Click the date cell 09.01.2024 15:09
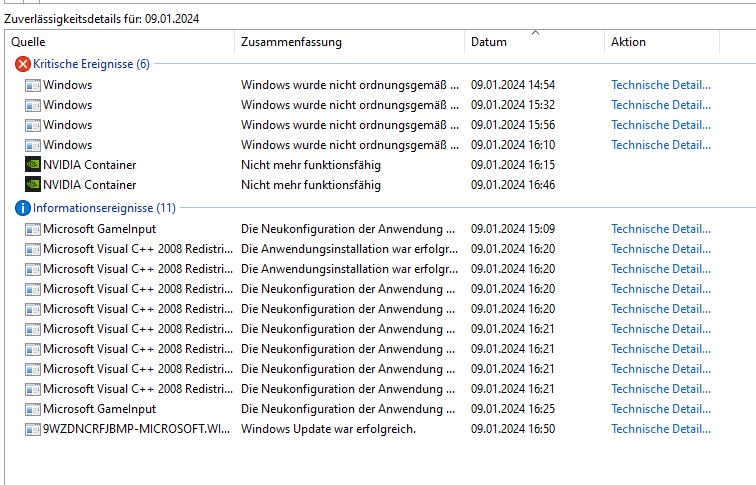This screenshot has height=485, width=756. (x=513, y=229)
